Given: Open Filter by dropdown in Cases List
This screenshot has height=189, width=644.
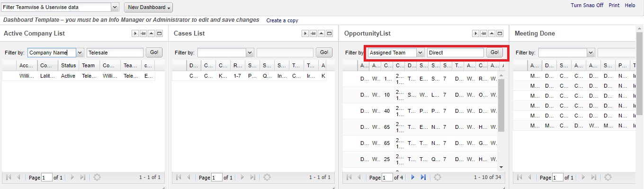Looking at the screenshot, I should (x=250, y=53).
